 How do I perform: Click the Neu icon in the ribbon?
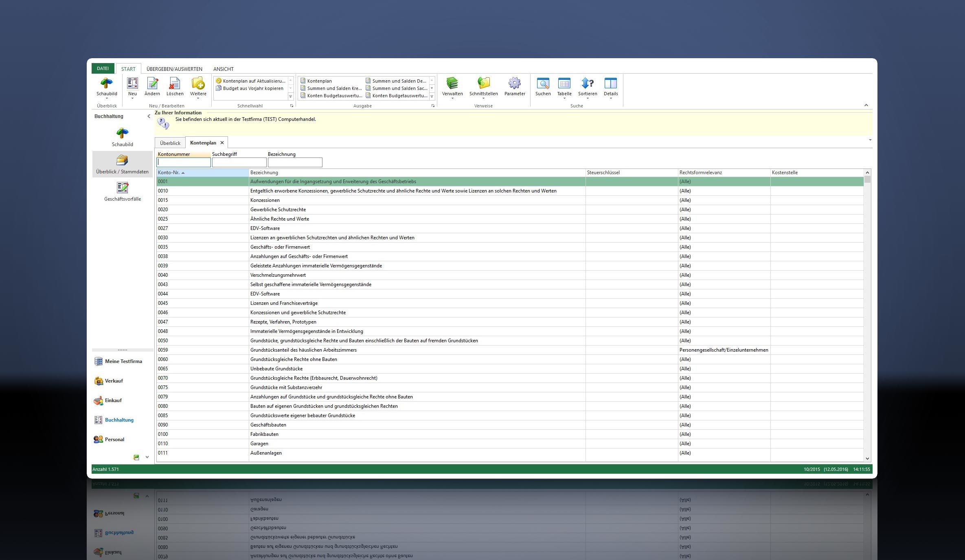click(132, 83)
